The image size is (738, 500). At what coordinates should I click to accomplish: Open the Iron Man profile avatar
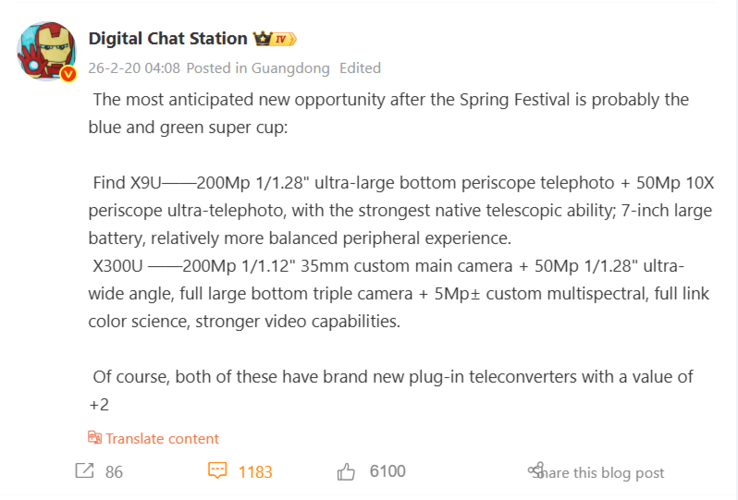(x=46, y=52)
